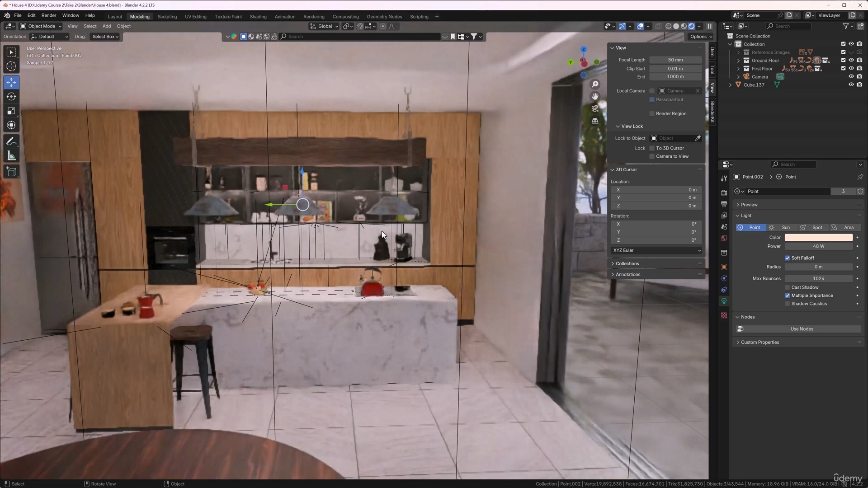The width and height of the screenshot is (868, 488).
Task: Switch to the Shading workspace tab
Action: (x=258, y=17)
